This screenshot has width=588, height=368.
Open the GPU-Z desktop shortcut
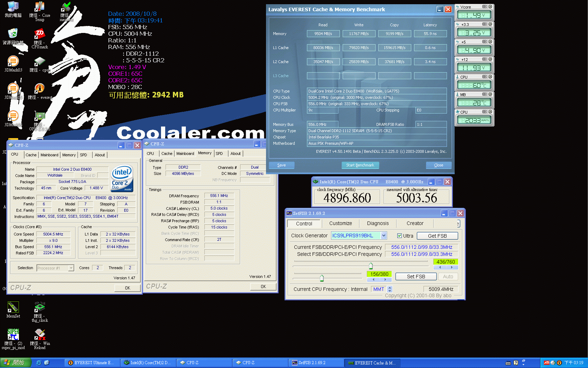click(x=40, y=121)
